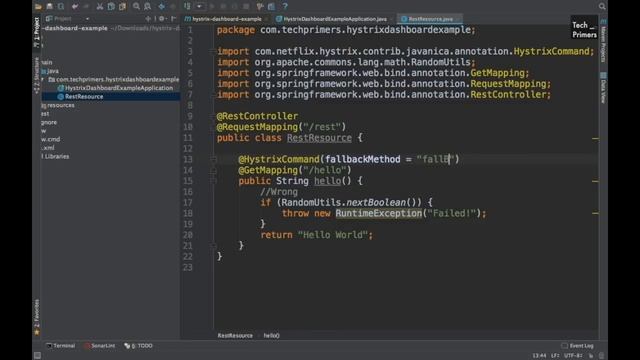640x360 pixels.
Task: Click the Paste toolbar icon
Action: [122, 6]
